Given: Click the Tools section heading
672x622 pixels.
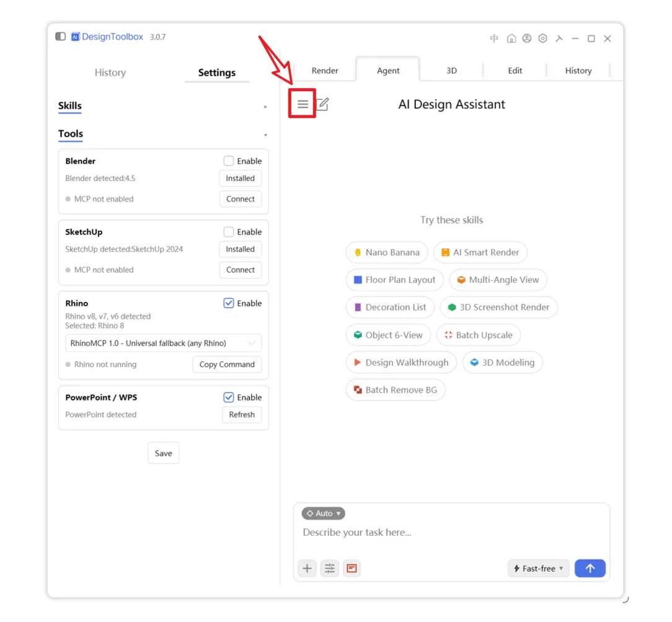Looking at the screenshot, I should (71, 134).
